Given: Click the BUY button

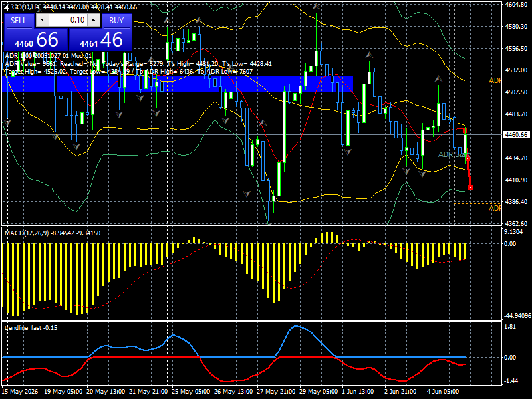Looking at the screenshot, I should point(116,21).
